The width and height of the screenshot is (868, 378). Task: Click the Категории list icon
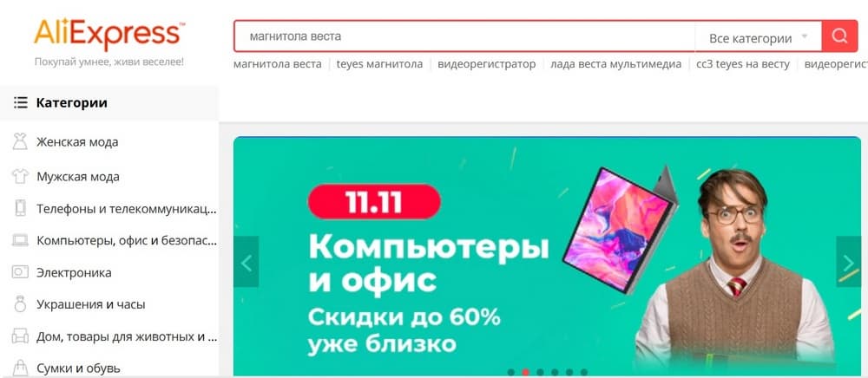pyautogui.click(x=21, y=103)
